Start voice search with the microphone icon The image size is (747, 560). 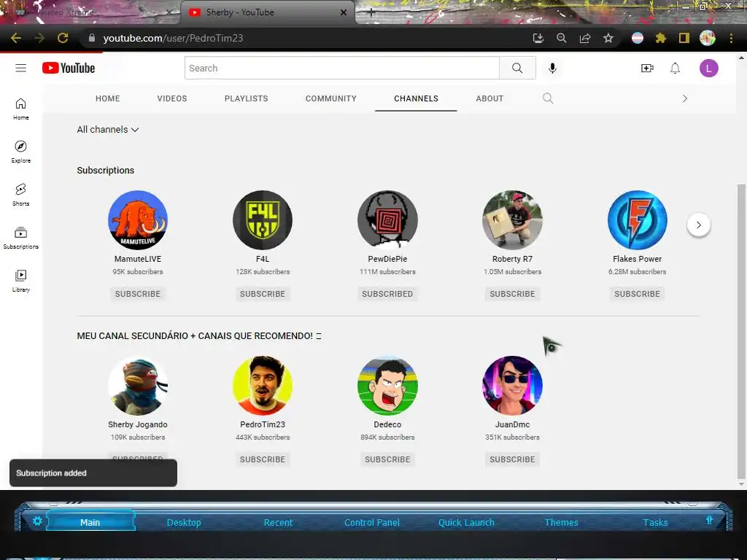coord(552,68)
